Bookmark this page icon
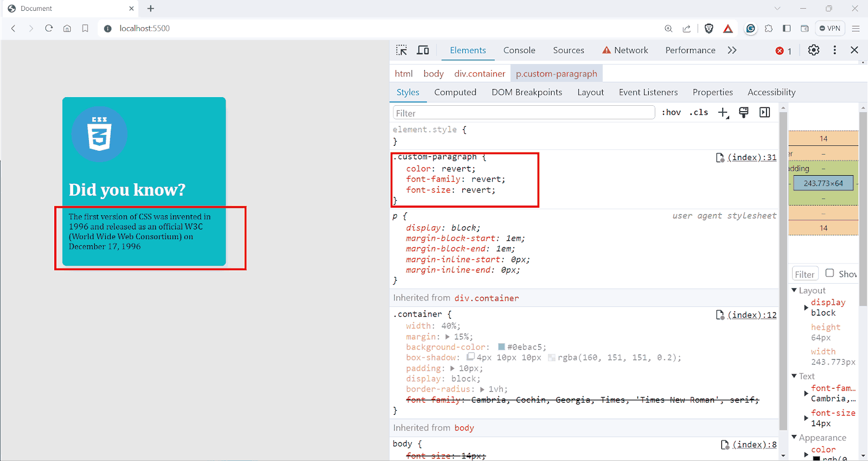 (85, 28)
